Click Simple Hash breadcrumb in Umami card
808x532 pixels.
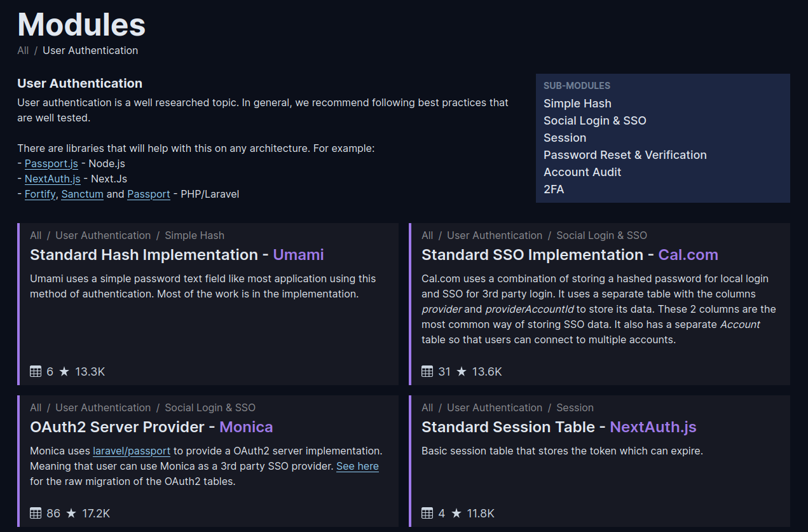195,235
